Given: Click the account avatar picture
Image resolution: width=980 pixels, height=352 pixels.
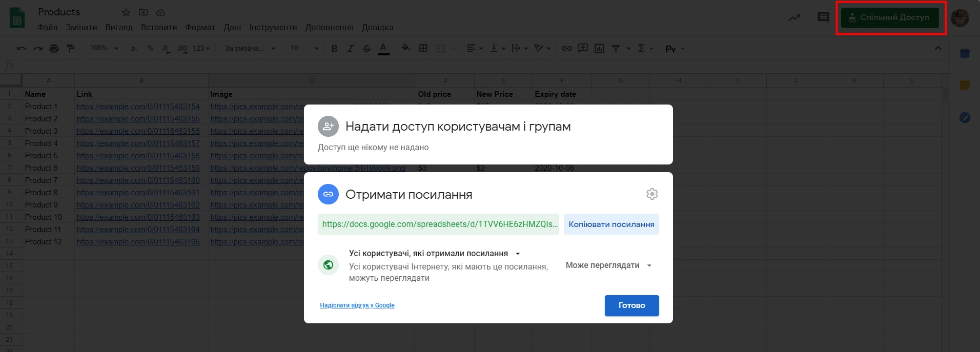Looking at the screenshot, I should 960,18.
